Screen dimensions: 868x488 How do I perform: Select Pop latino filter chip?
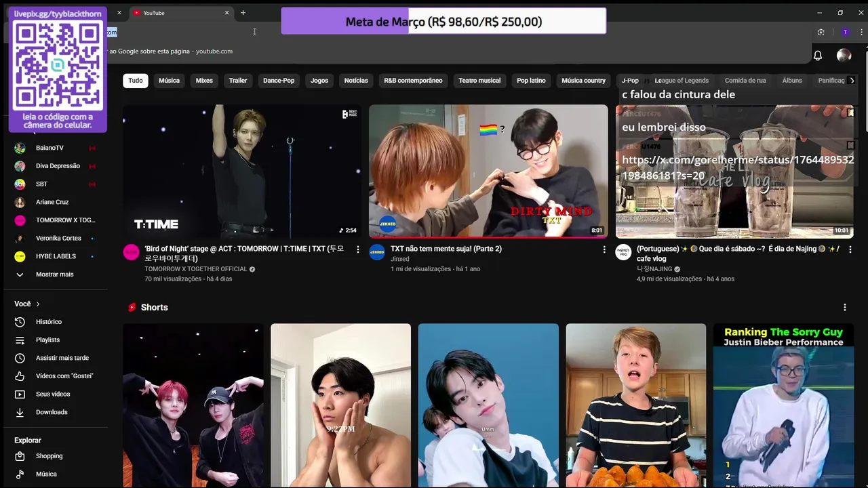click(x=531, y=81)
